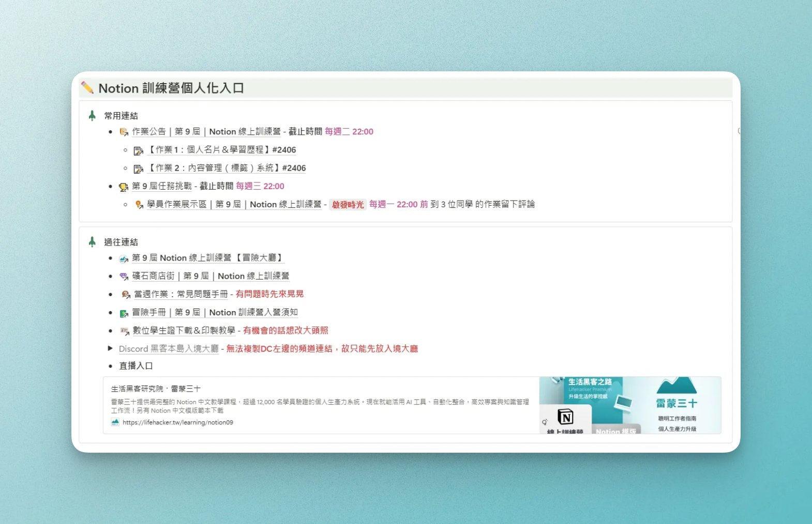Click the tree icon next to 過往連結
This screenshot has height=524, width=812.
tap(92, 242)
